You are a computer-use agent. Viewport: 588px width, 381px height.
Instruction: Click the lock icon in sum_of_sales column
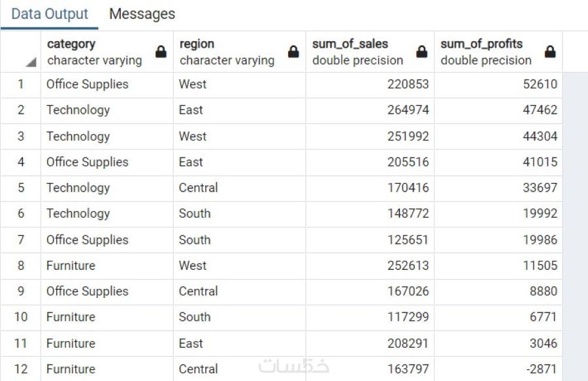[422, 52]
